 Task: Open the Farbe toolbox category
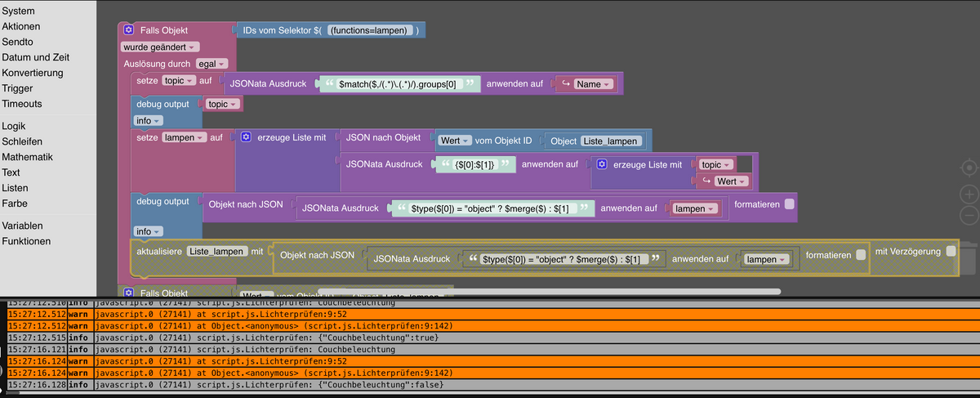coord(13,203)
